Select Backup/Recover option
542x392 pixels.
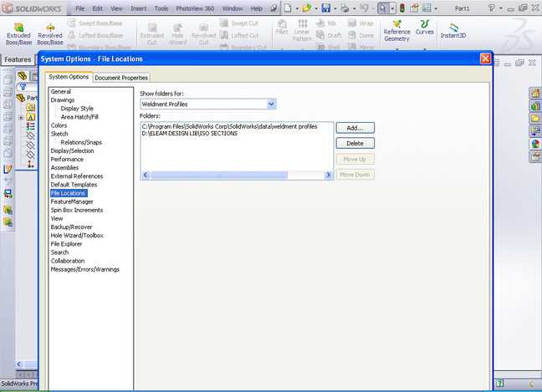(72, 227)
